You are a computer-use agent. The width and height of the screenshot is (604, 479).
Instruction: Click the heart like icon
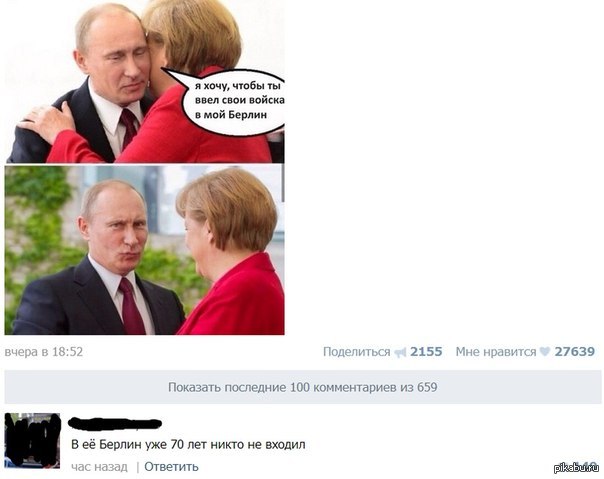[545, 351]
